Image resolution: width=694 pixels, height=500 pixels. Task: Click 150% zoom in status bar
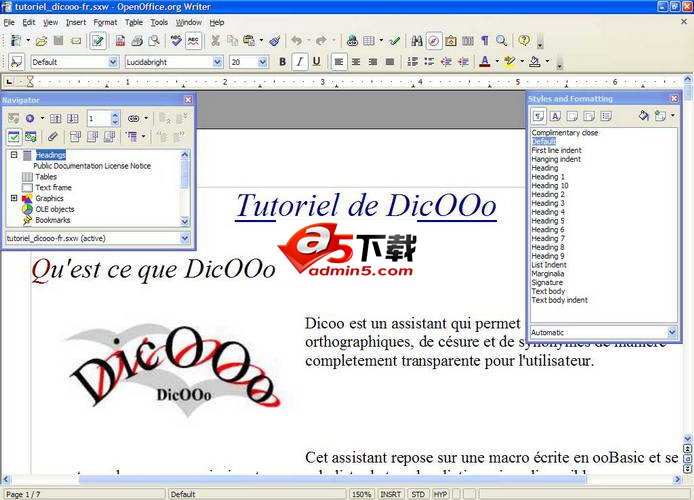pos(362,494)
